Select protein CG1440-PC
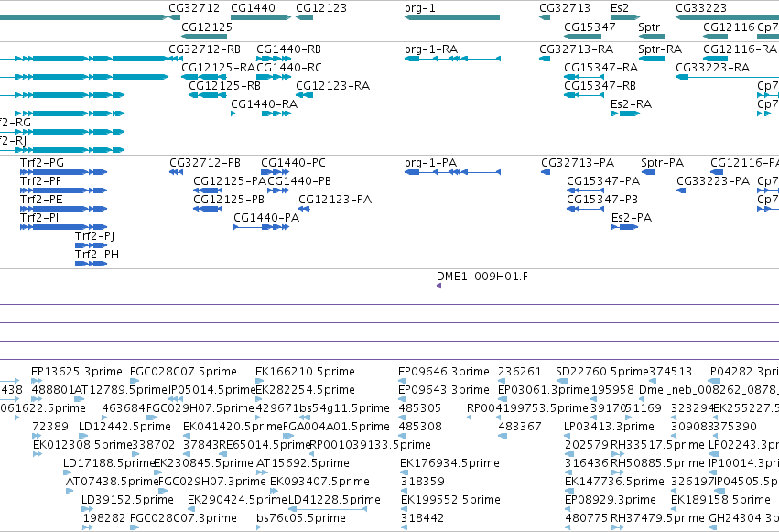779x532 pixels. 275,172
